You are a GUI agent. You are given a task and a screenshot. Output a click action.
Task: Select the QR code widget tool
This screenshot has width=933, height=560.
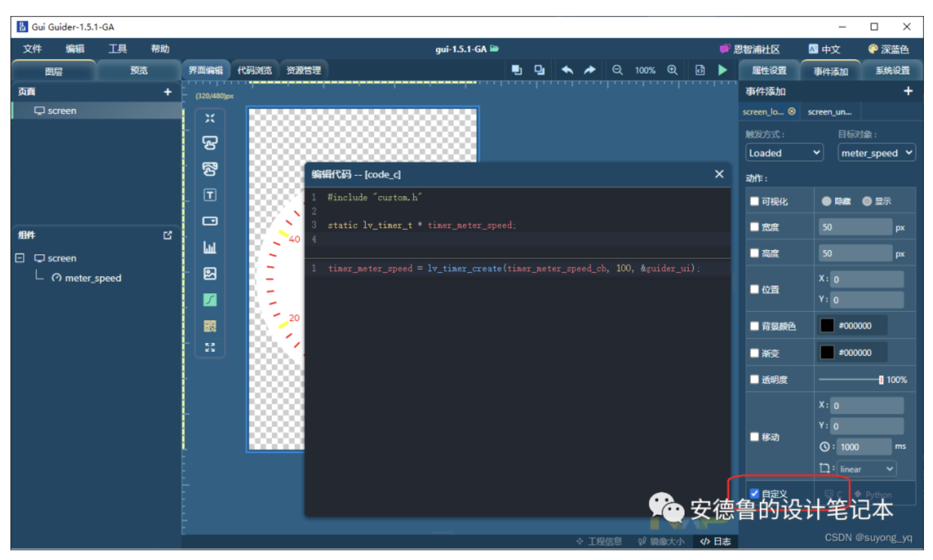click(x=210, y=326)
